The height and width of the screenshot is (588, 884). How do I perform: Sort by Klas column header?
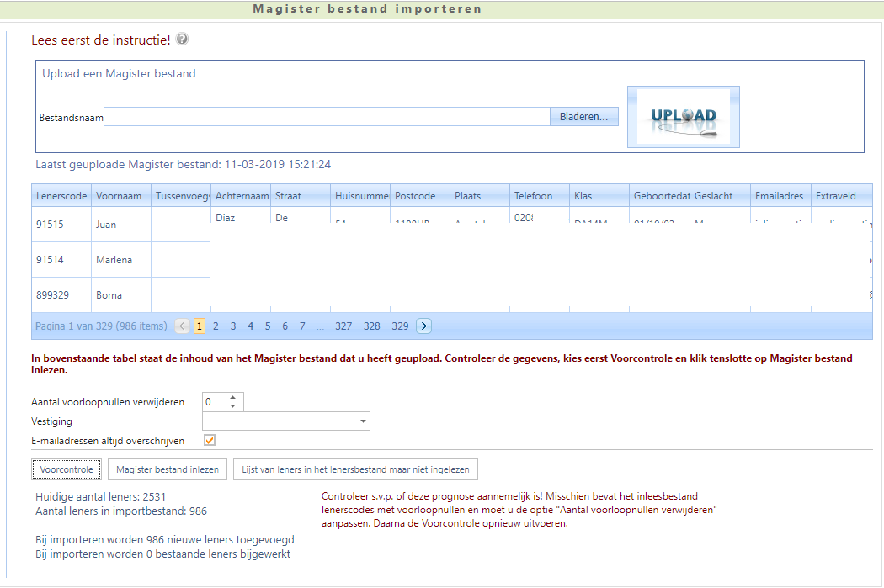click(x=599, y=196)
